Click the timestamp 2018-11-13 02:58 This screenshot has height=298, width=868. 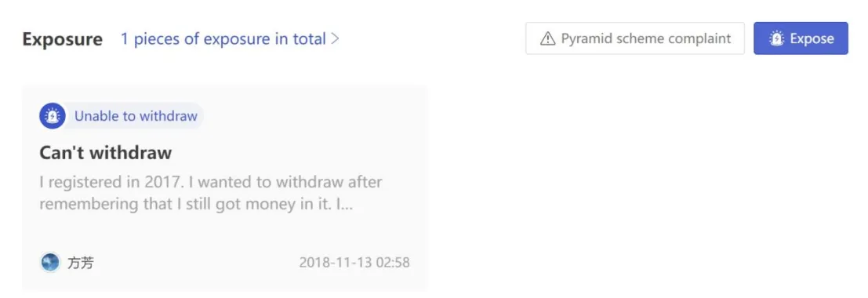(354, 262)
